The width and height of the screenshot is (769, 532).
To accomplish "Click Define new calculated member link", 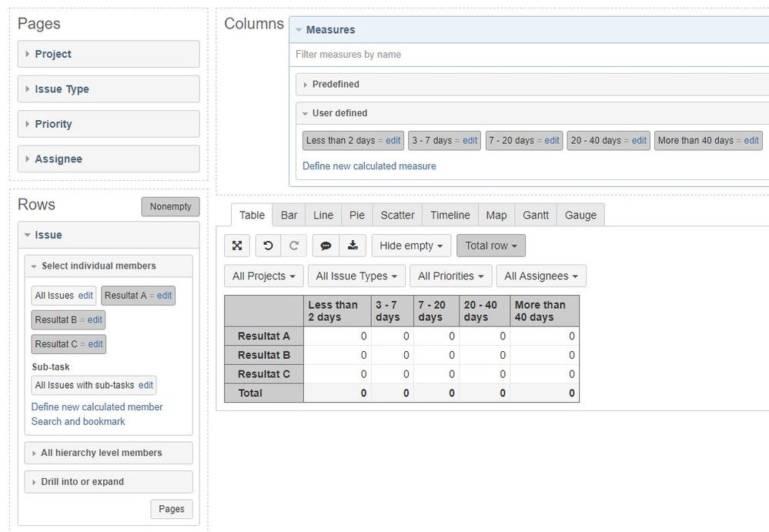I will [97, 407].
